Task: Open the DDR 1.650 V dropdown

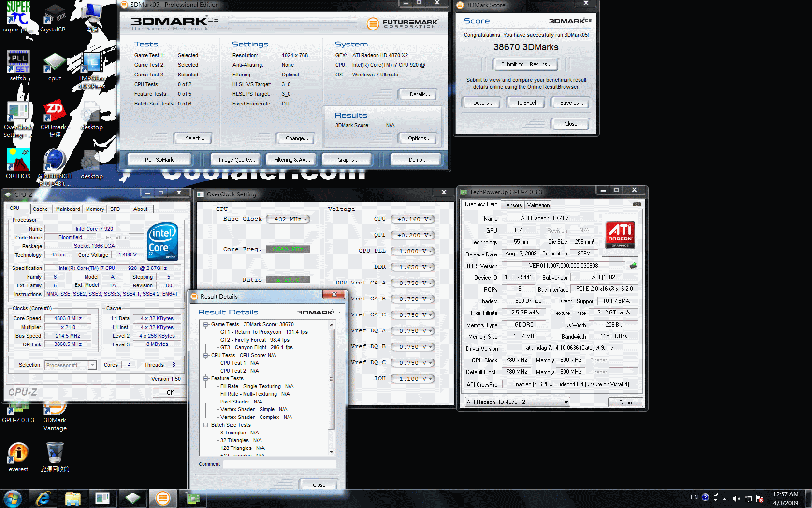Action: pyautogui.click(x=412, y=267)
